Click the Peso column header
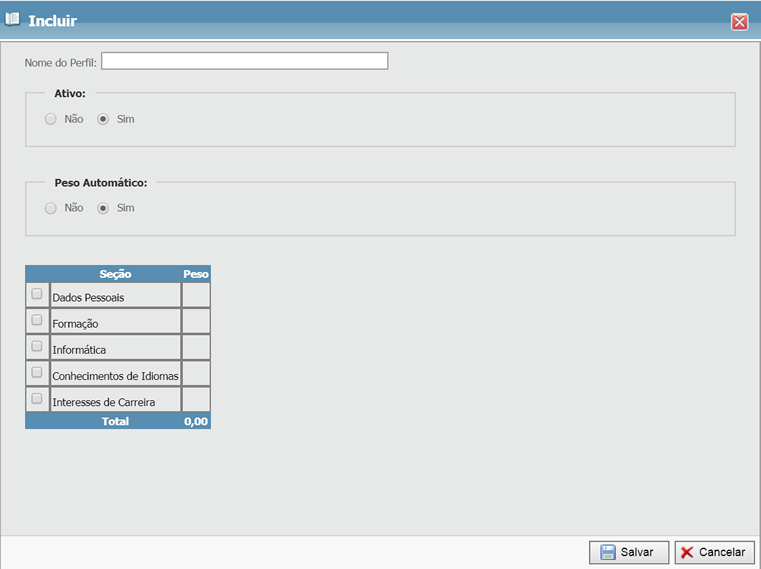 [196, 273]
